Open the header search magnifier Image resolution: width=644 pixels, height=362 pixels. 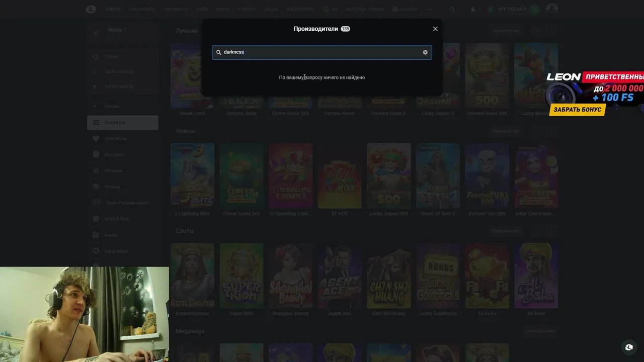click(452, 9)
